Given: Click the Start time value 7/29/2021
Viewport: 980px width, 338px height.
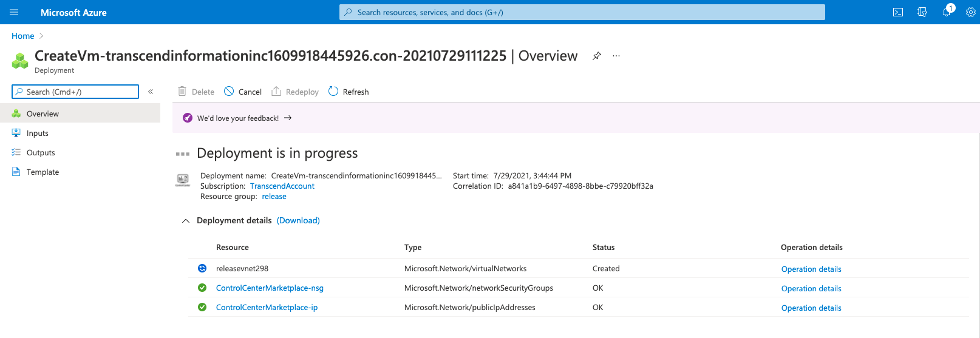Looking at the screenshot, I should [533, 176].
